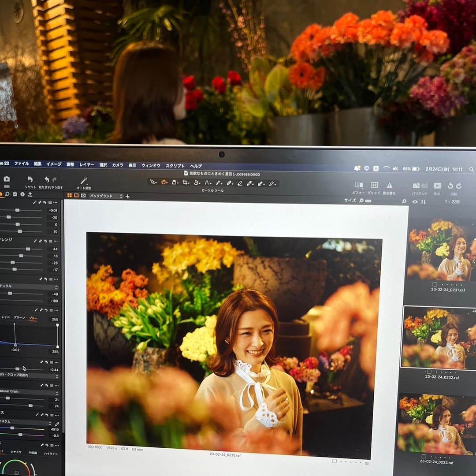Click the Redo arrow in toolbar
Viewport: 476px width, 476px height.
[x=54, y=180]
